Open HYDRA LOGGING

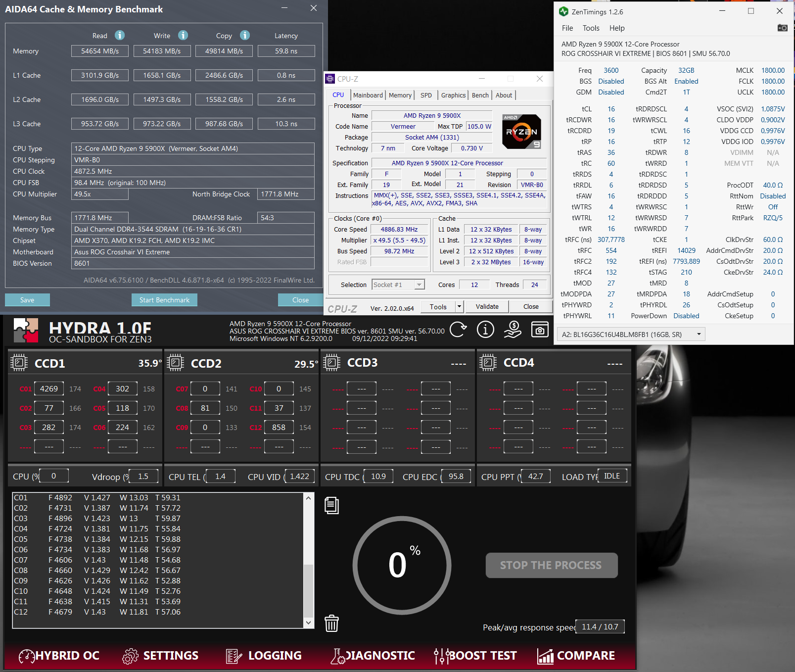(x=263, y=656)
